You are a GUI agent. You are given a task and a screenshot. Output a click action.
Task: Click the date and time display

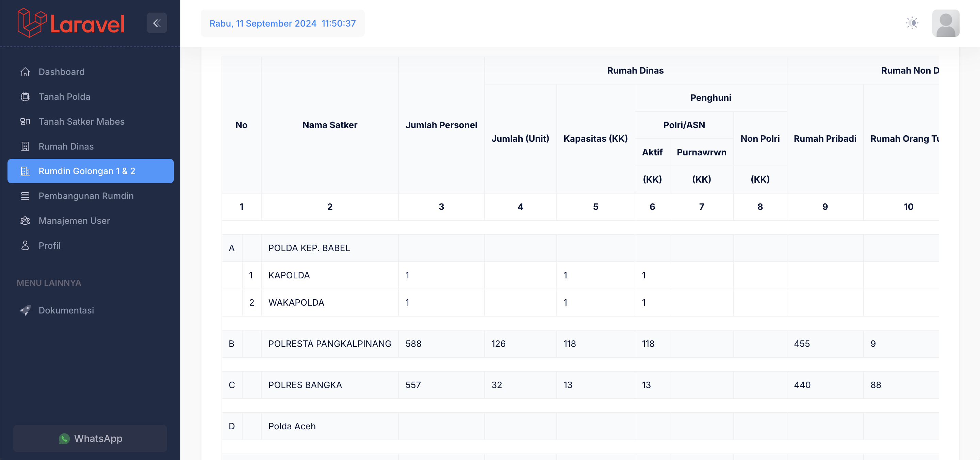click(282, 23)
